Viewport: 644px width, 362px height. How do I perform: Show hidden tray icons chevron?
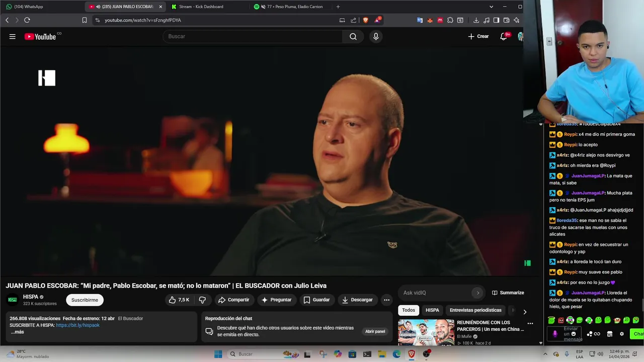(544, 354)
